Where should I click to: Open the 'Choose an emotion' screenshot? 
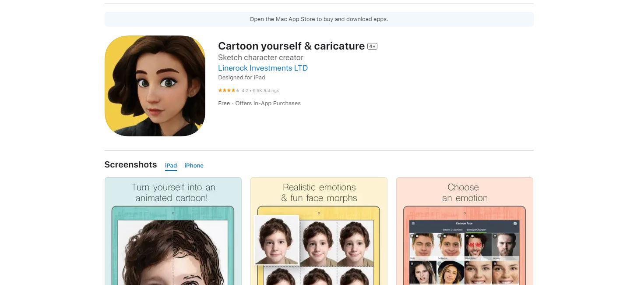point(465,231)
